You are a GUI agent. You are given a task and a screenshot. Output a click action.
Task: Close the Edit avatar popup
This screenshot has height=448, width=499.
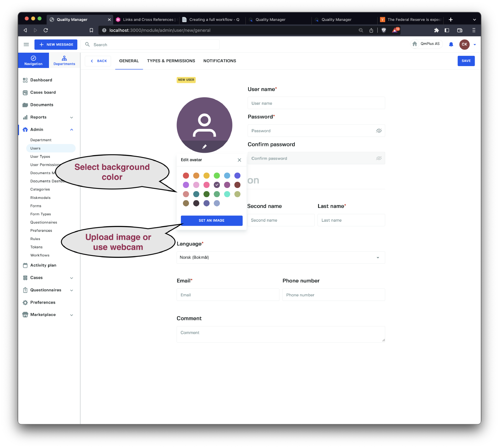[x=239, y=160]
